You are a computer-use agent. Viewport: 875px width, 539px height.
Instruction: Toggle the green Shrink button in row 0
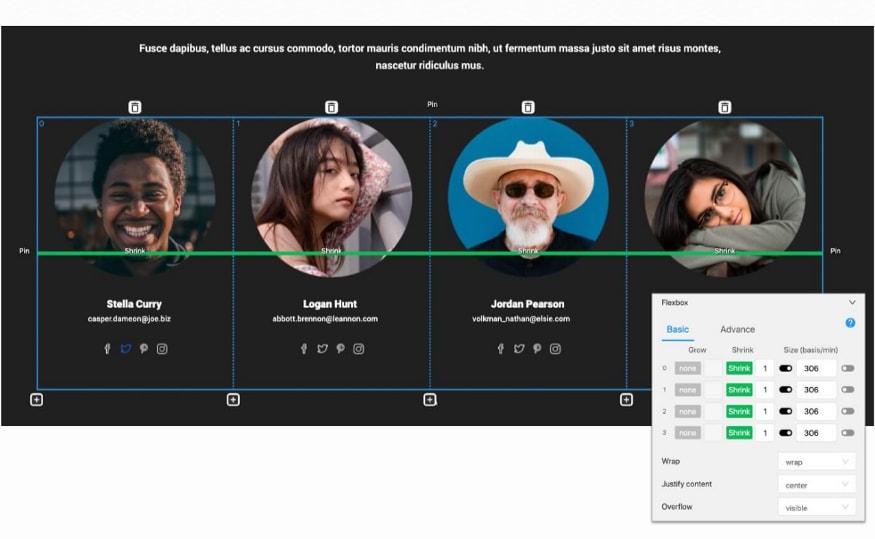739,368
